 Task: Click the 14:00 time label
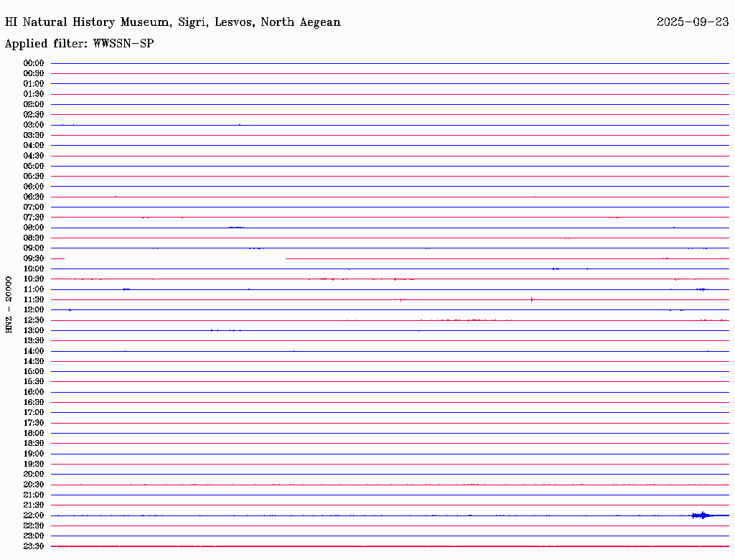point(34,351)
